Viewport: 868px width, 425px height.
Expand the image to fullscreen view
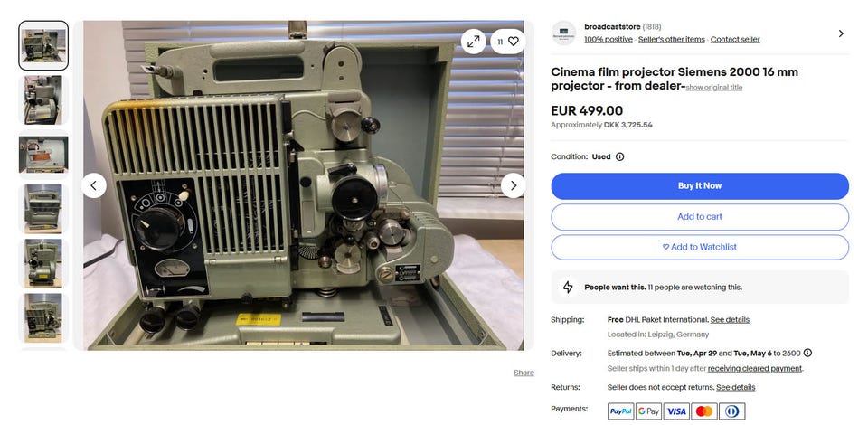pos(473,42)
